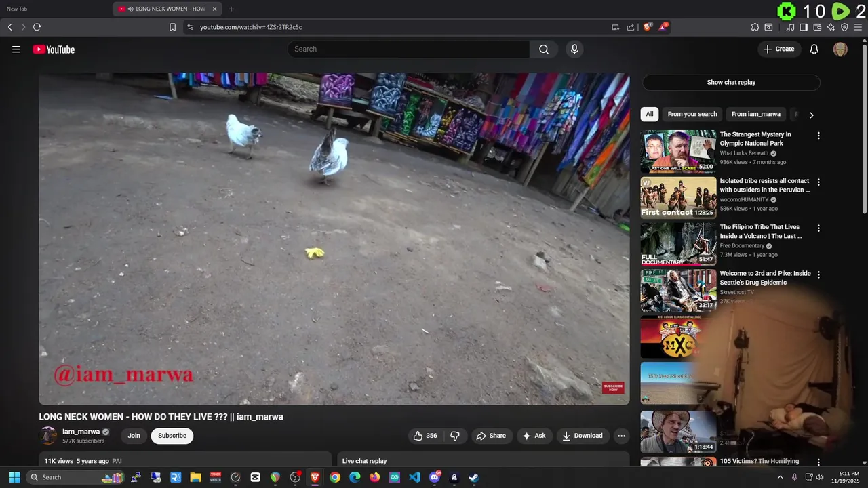This screenshot has height=488, width=868.
Task: Click the Share button
Action: tap(491, 436)
